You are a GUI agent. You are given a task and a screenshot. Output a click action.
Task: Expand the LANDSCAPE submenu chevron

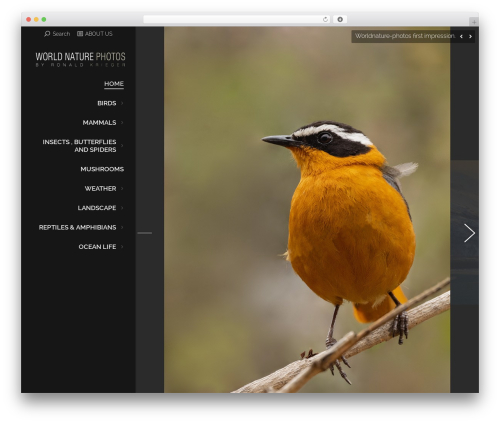(x=122, y=208)
